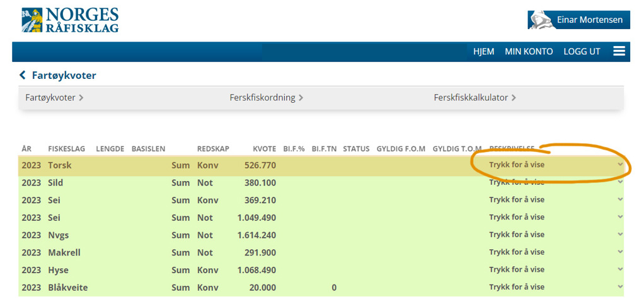
Task: Open the hamburger menu icon
Action: (619, 52)
